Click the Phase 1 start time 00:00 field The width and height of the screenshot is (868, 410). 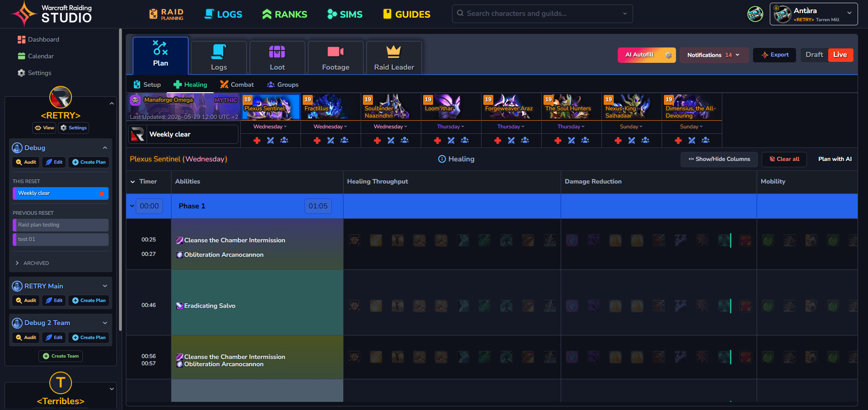click(x=149, y=206)
